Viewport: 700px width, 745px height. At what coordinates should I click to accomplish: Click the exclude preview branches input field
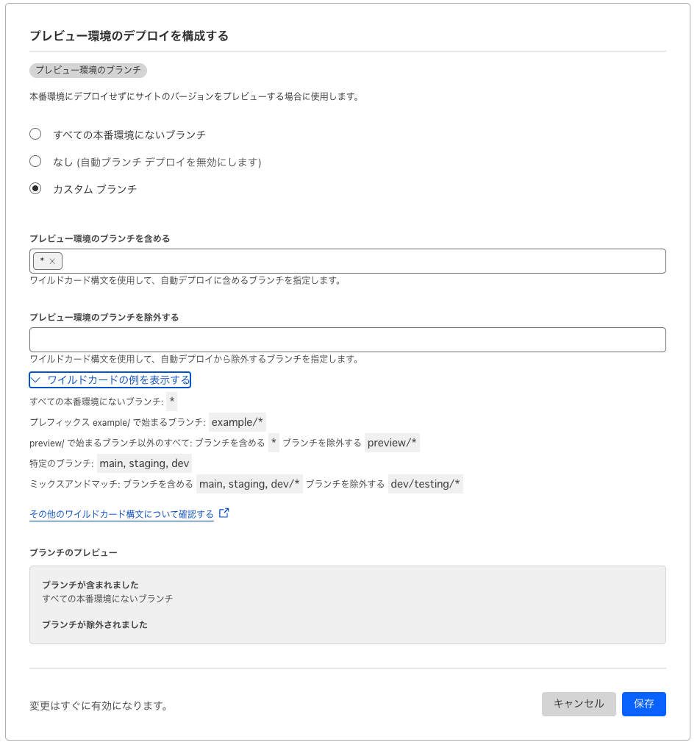click(x=347, y=340)
